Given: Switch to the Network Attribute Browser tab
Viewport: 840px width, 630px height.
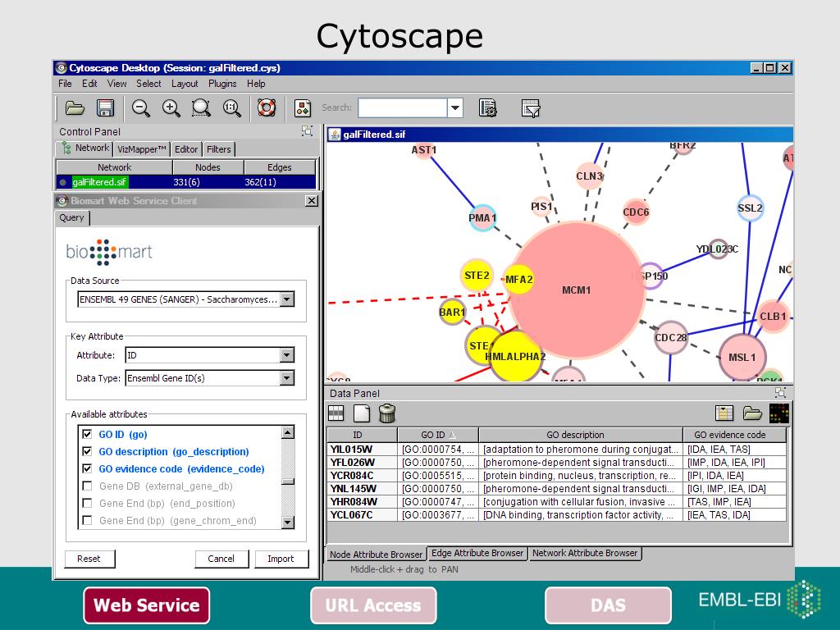Looking at the screenshot, I should [x=585, y=553].
